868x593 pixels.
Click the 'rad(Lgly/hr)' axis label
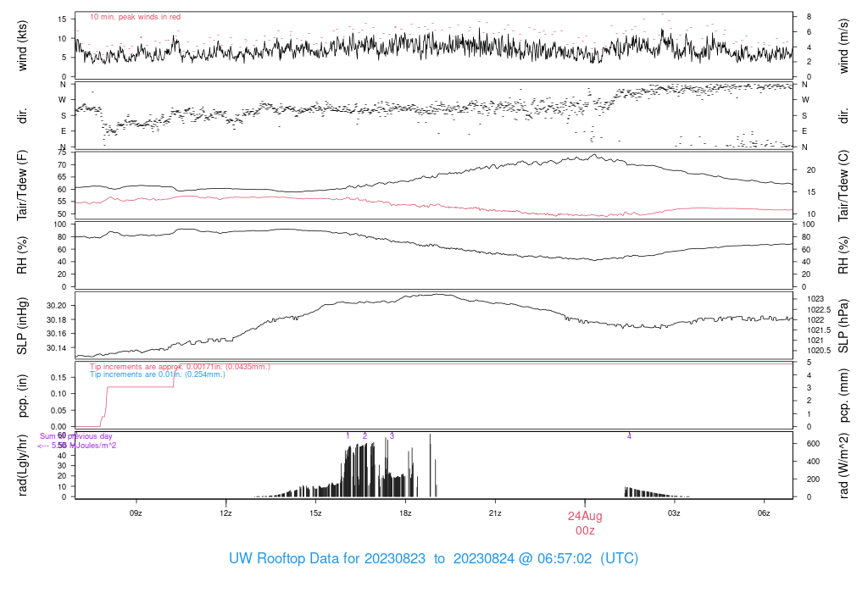pos(22,465)
